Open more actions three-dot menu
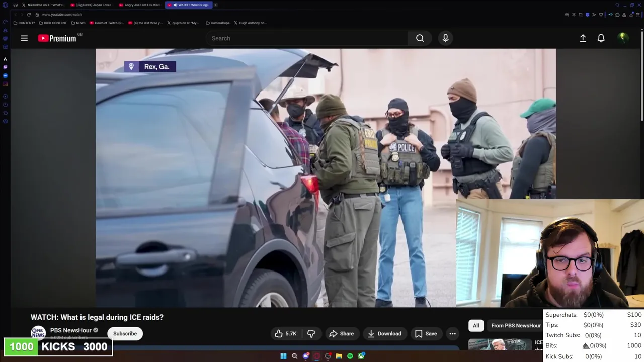The image size is (644, 362). click(452, 333)
